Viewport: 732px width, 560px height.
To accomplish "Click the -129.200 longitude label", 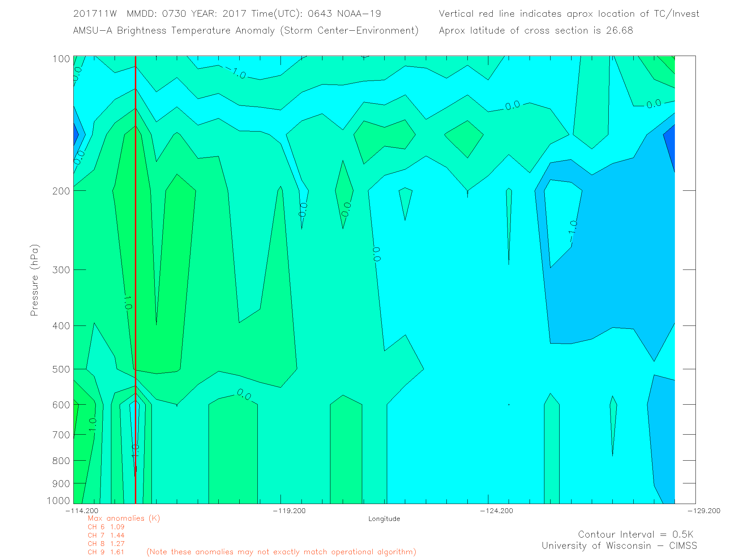I will (703, 511).
